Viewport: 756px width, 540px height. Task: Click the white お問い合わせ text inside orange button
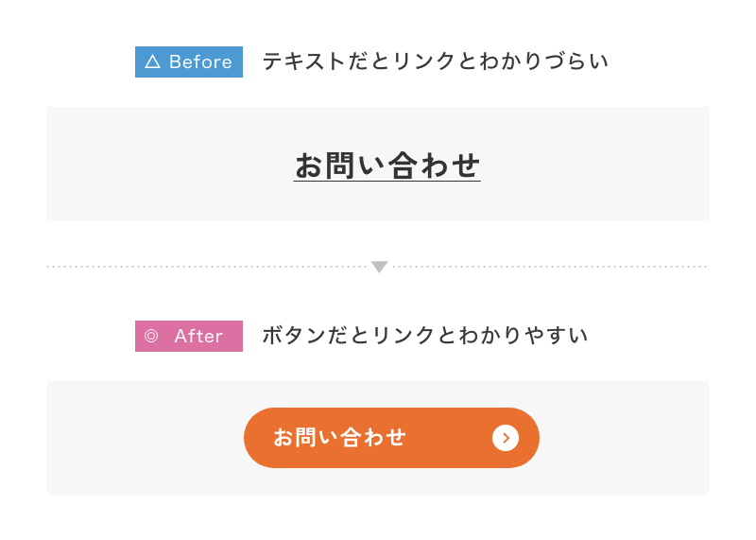[339, 438]
